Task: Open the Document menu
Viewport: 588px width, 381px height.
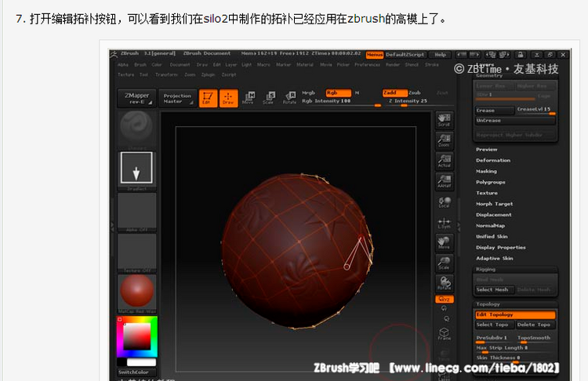Action: coord(180,64)
